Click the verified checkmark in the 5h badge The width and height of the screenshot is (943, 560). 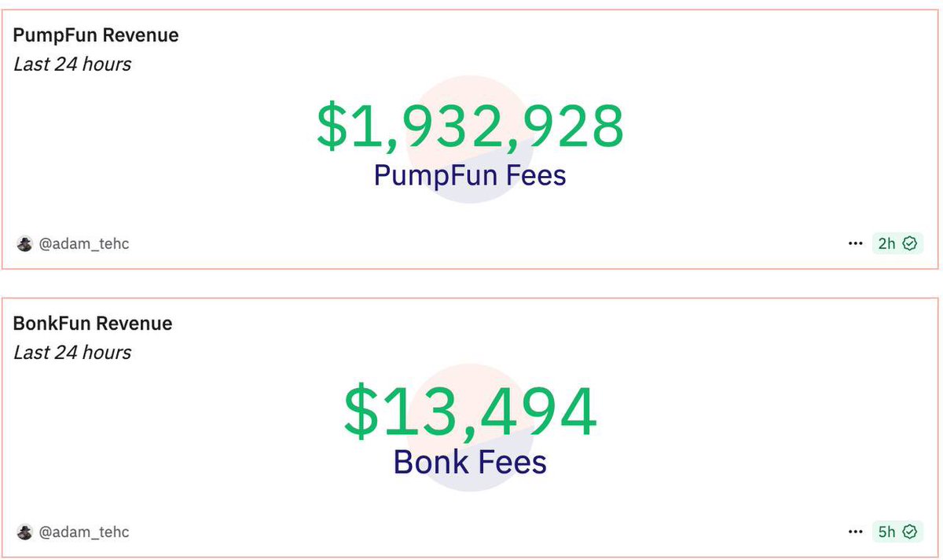pos(910,532)
